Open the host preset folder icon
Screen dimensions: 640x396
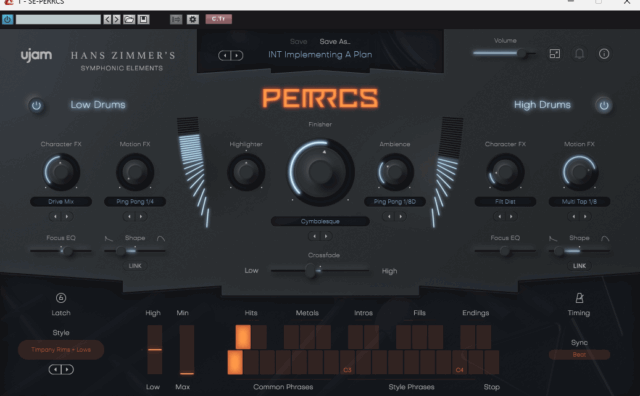tap(129, 19)
